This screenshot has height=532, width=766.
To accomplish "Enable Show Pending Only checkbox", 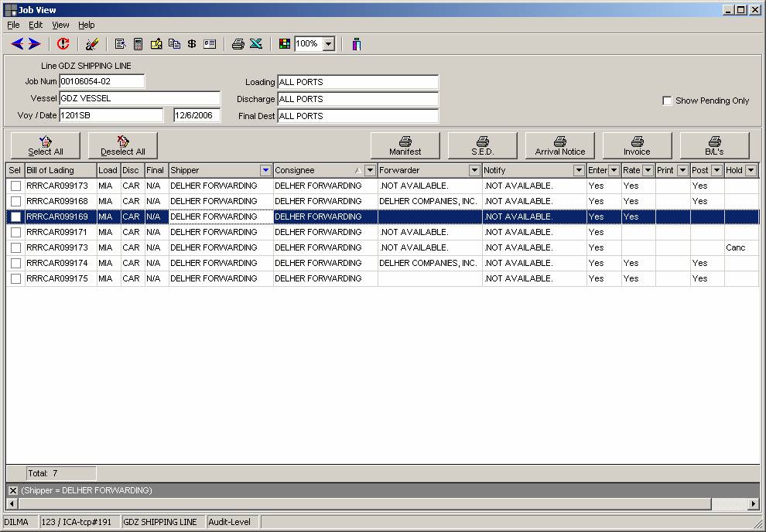I will [667, 101].
